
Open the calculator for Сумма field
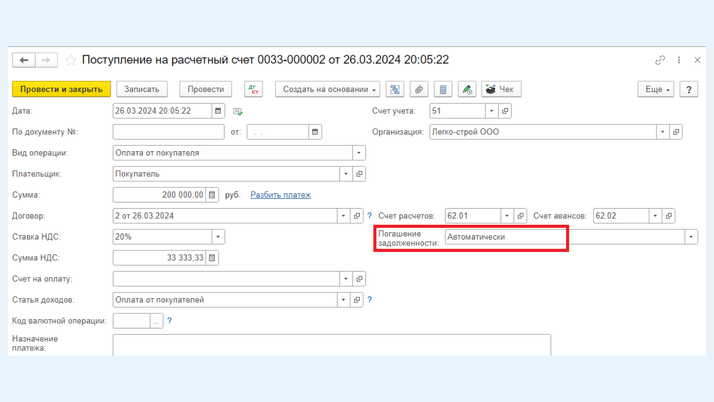coord(212,195)
